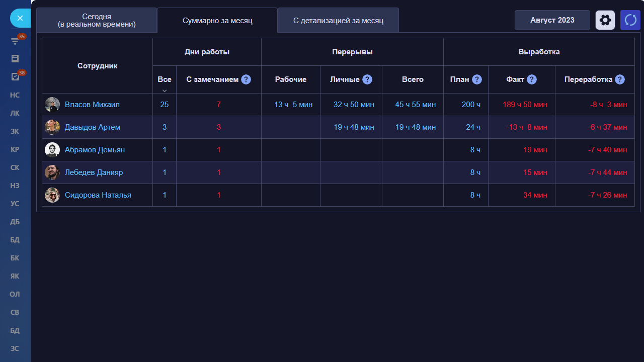
Task: Refresh the report with the circular arrows button
Action: [x=630, y=20]
